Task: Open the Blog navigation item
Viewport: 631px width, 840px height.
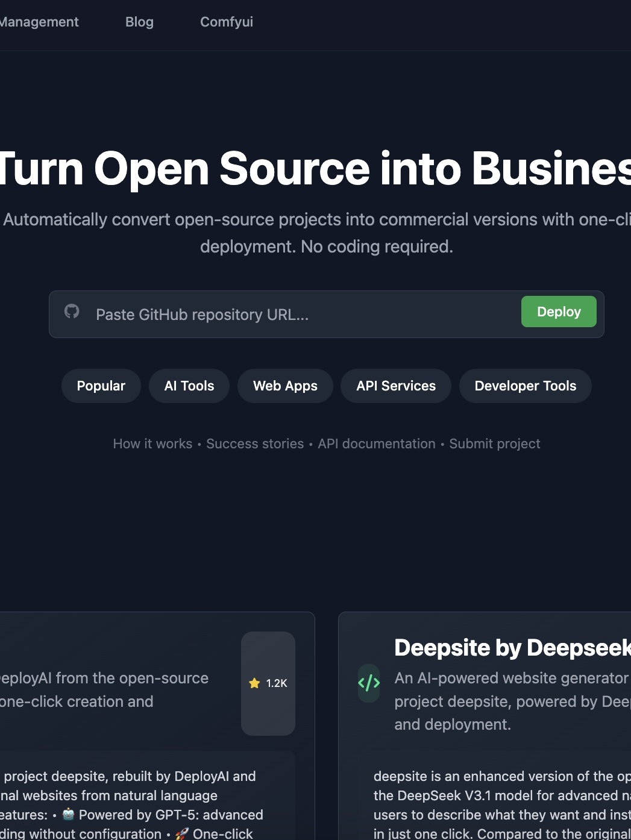Action: (x=139, y=22)
